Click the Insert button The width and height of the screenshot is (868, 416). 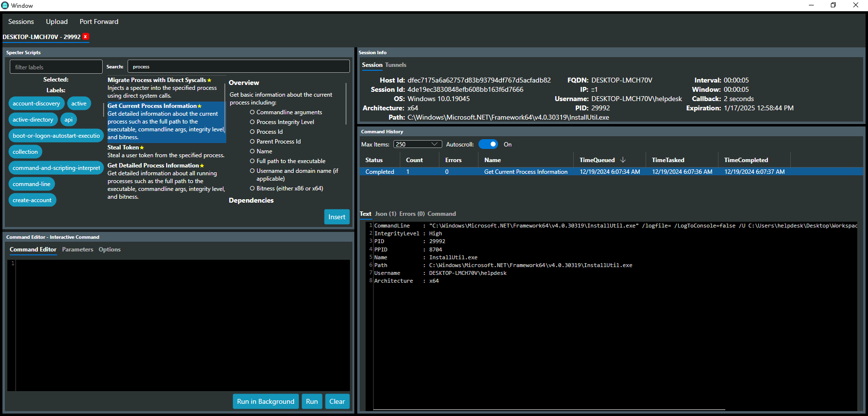click(x=337, y=217)
